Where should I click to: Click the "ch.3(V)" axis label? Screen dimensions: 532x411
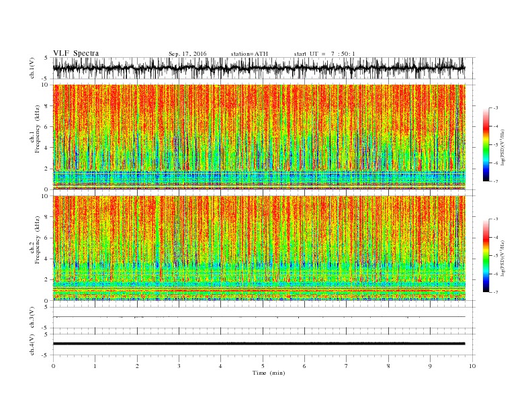click(32, 318)
